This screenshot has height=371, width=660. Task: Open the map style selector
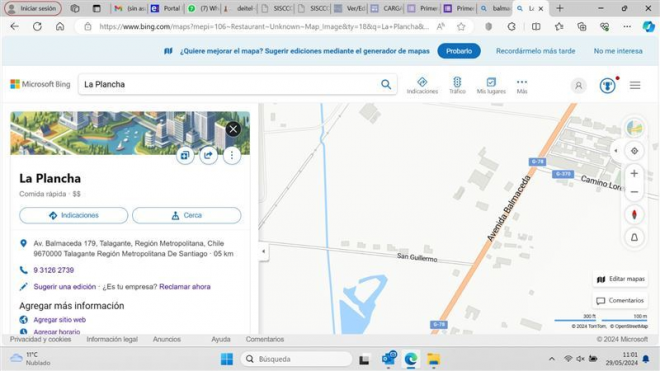pos(634,128)
